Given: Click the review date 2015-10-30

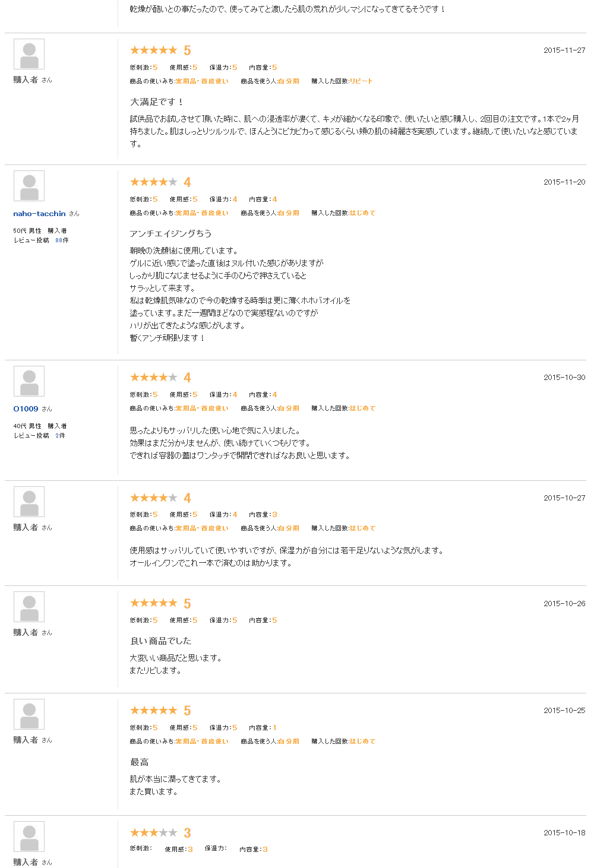Looking at the screenshot, I should tap(564, 378).
